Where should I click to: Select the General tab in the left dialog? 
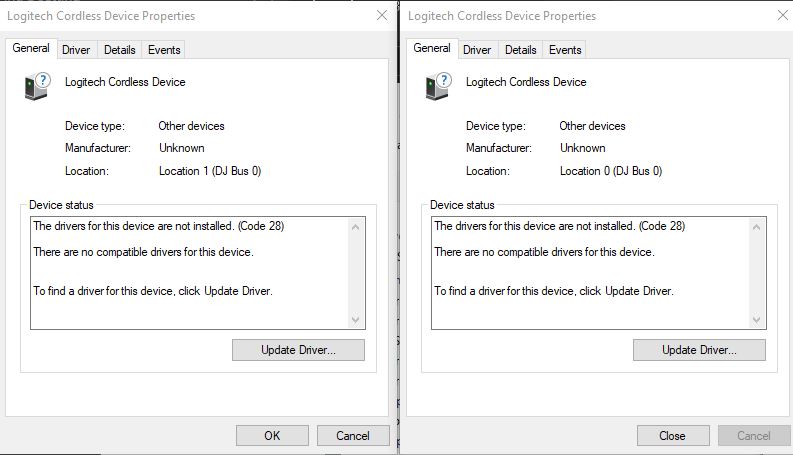click(x=31, y=48)
